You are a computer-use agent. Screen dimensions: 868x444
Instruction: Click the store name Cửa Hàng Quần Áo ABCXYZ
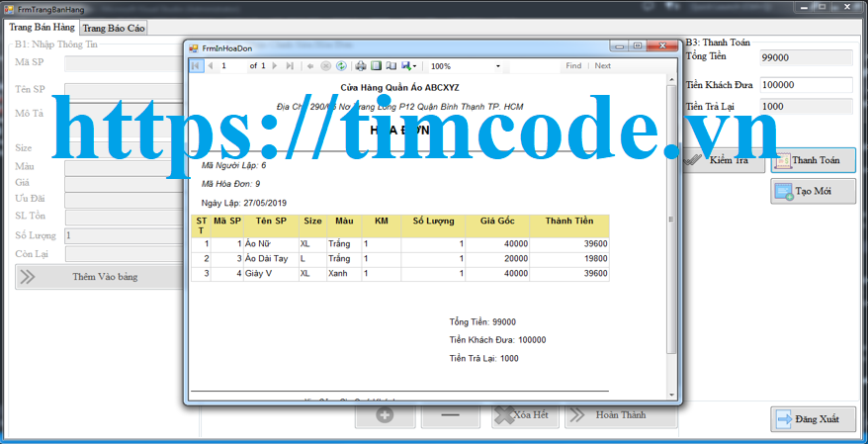point(399,87)
